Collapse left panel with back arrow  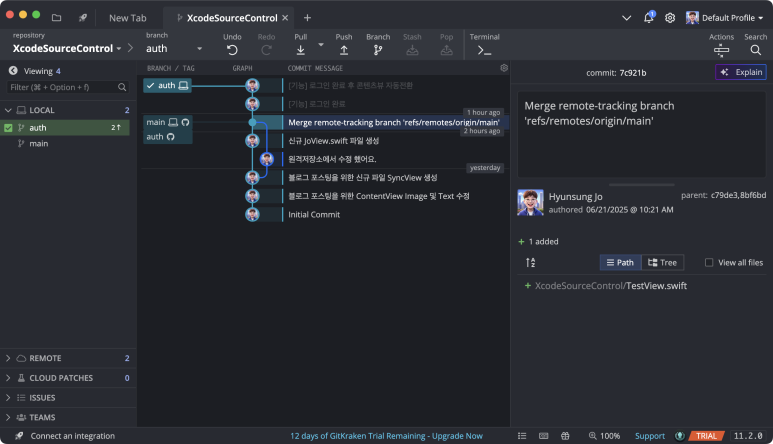[x=13, y=71]
